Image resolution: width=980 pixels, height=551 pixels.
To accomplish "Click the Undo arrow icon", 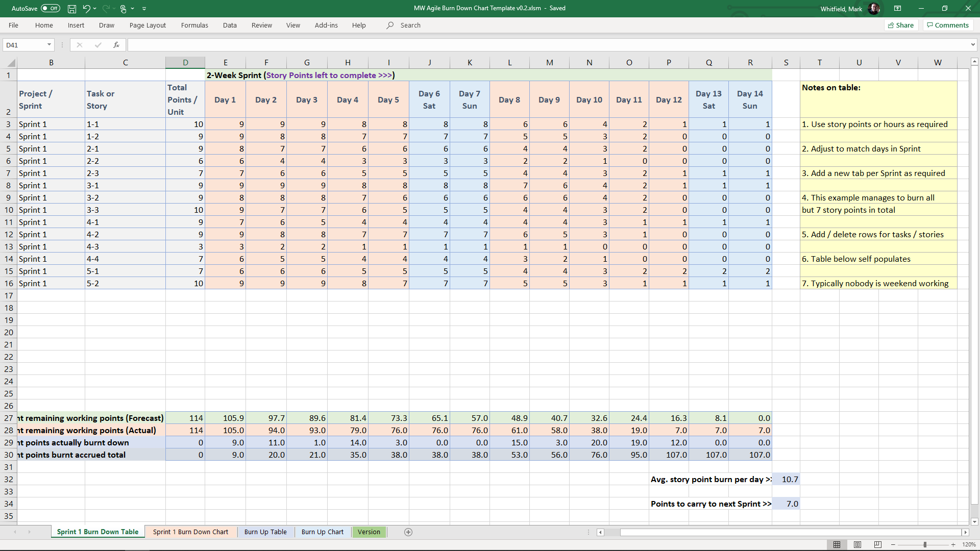I will pyautogui.click(x=86, y=9).
